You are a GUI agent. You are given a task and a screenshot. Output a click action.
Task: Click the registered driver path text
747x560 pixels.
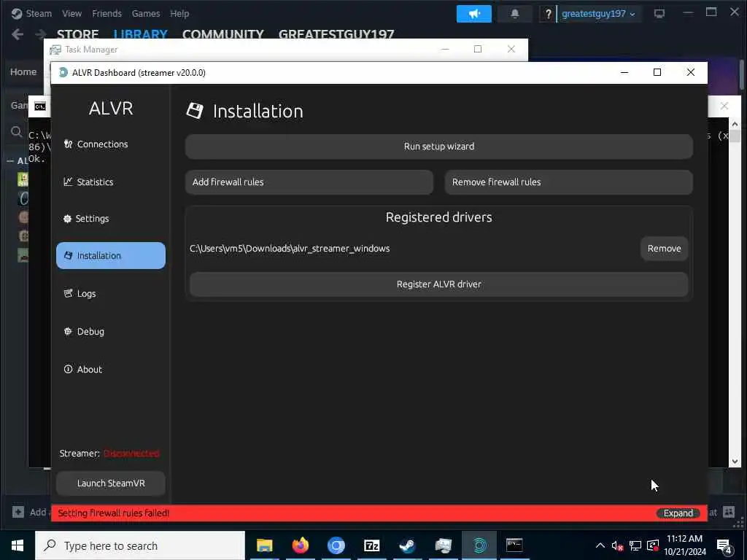(290, 248)
